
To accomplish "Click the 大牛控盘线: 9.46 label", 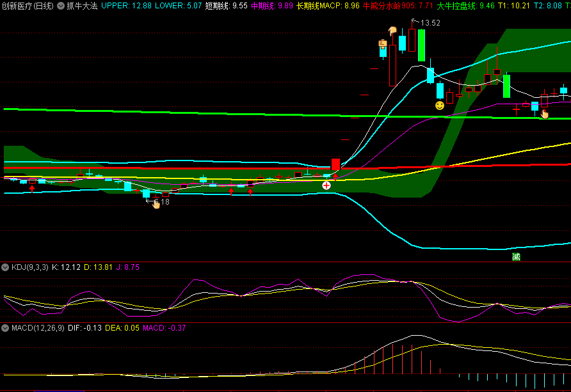I will (466, 6).
